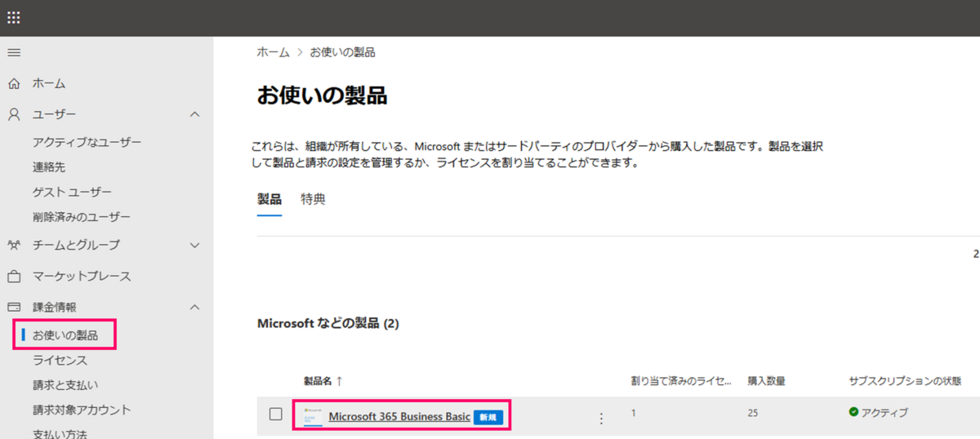
Task: Open 請求対象アカウント in the sidebar
Action: coord(82,410)
